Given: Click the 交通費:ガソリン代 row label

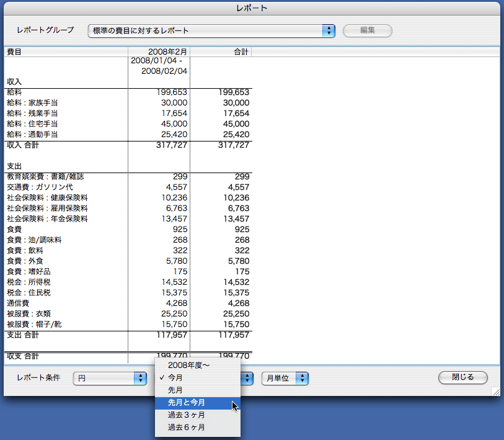Looking at the screenshot, I should 40,187.
